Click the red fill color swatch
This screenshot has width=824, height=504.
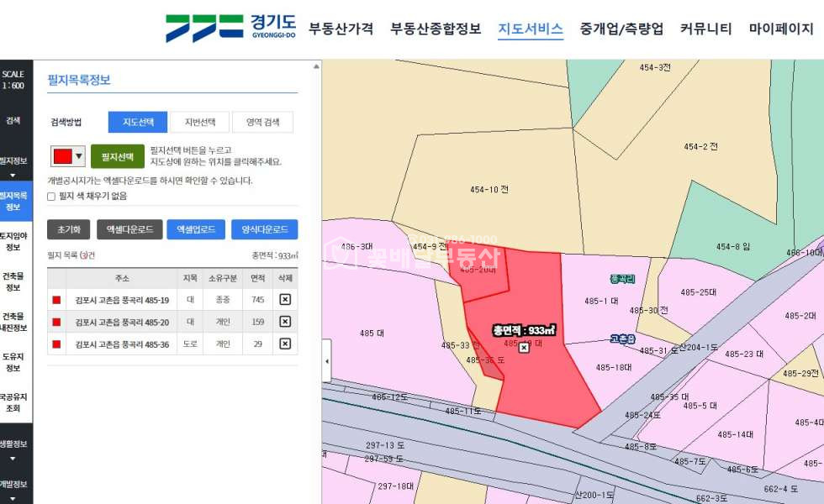click(x=62, y=156)
